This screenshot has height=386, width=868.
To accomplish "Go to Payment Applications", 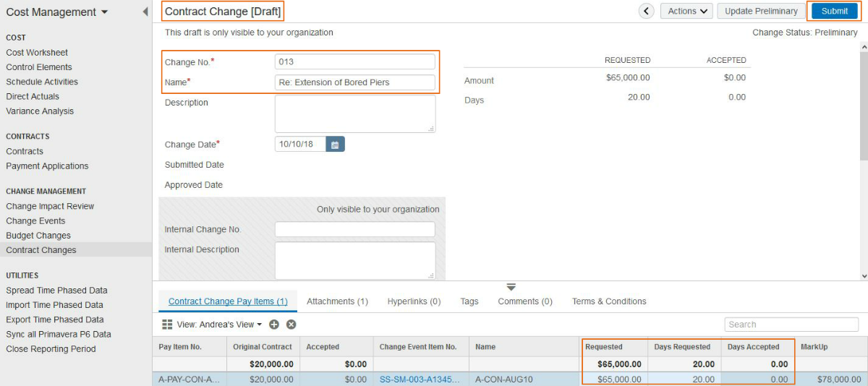I will [x=47, y=166].
